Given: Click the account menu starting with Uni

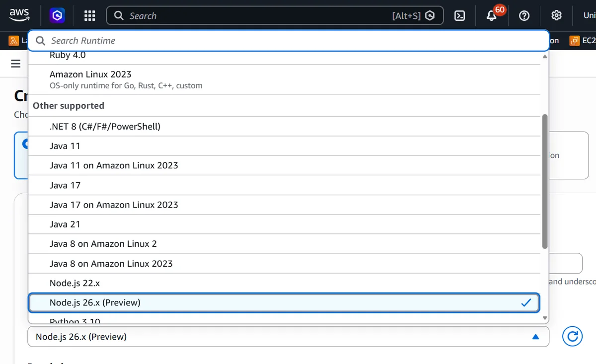Looking at the screenshot, I should pos(590,16).
